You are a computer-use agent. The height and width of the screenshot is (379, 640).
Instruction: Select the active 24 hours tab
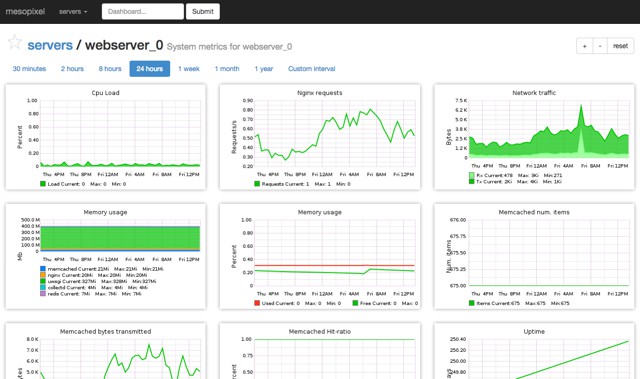pos(150,69)
